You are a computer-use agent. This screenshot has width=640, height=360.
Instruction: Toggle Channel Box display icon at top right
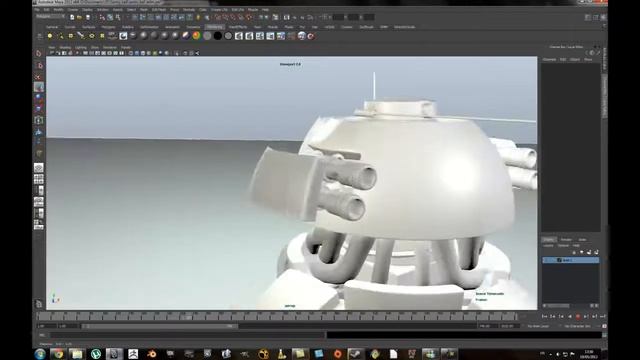pyautogui.click(x=603, y=17)
